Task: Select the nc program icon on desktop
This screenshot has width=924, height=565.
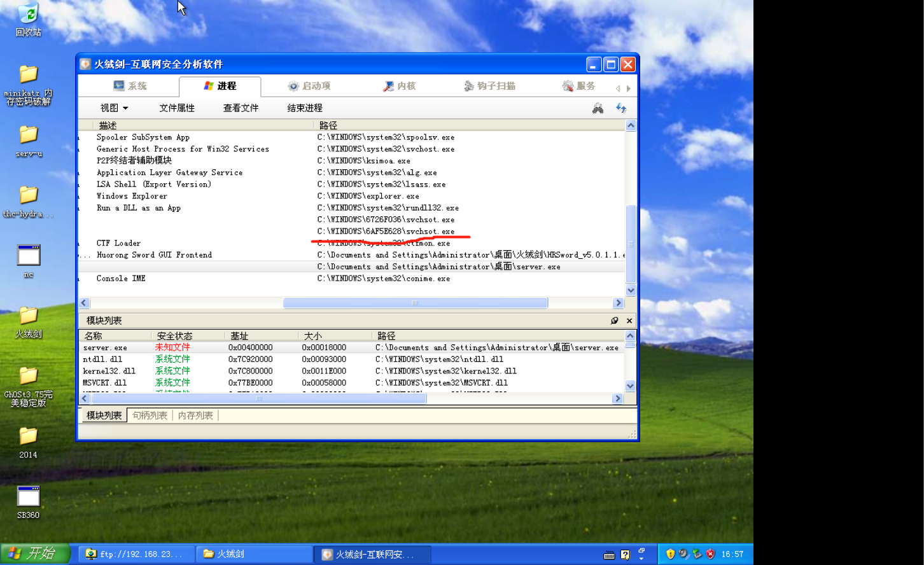Action: 28,262
